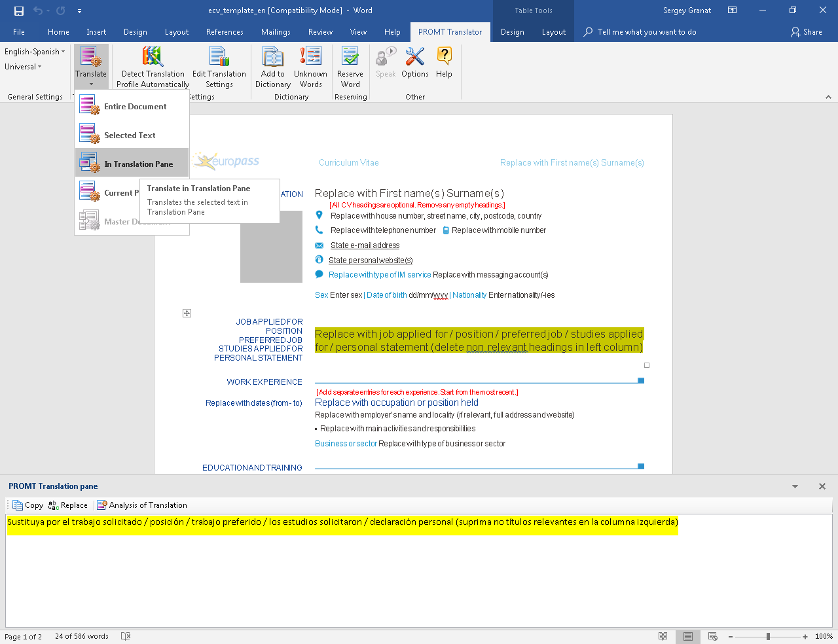Open Unknown Words list

[x=310, y=66]
